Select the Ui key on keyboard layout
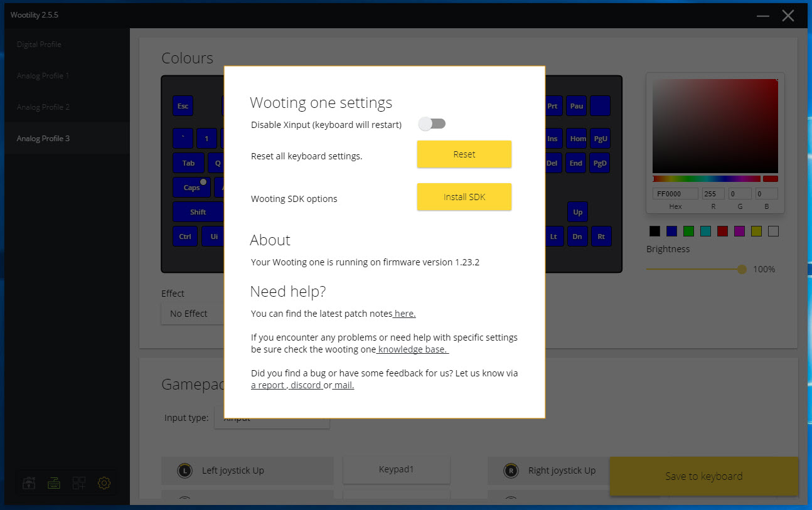This screenshot has width=812, height=510. click(x=213, y=236)
